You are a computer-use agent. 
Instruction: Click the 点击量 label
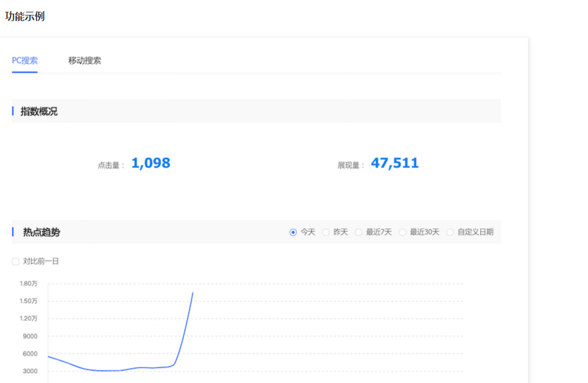[110, 165]
